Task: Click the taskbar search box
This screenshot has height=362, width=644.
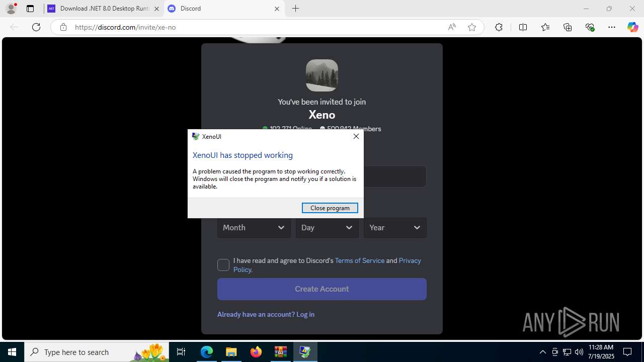Action: pyautogui.click(x=97, y=352)
